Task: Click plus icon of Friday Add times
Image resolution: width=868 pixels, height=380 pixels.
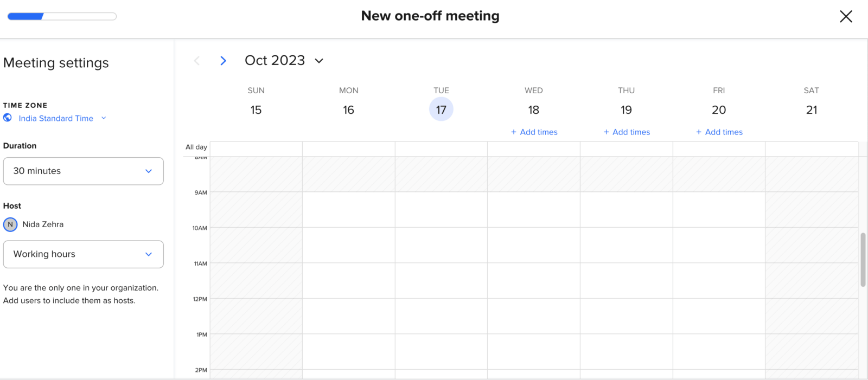Action: [699, 132]
